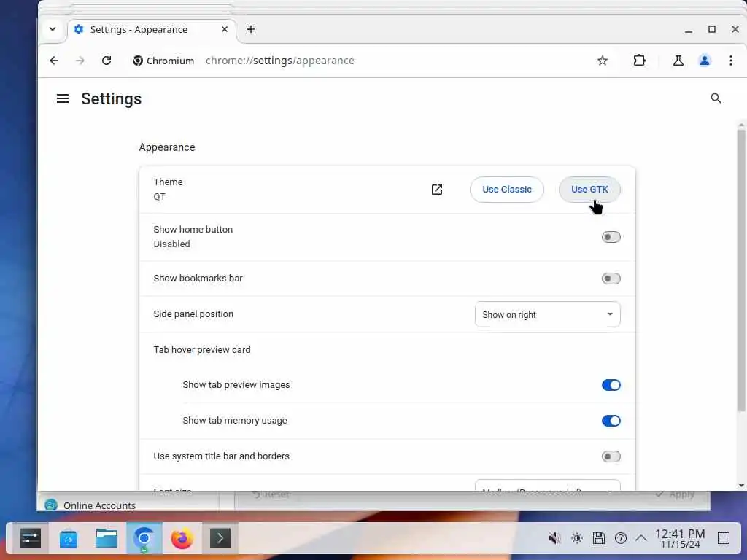
Task: Open the disk devices tray icon
Action: click(598, 539)
